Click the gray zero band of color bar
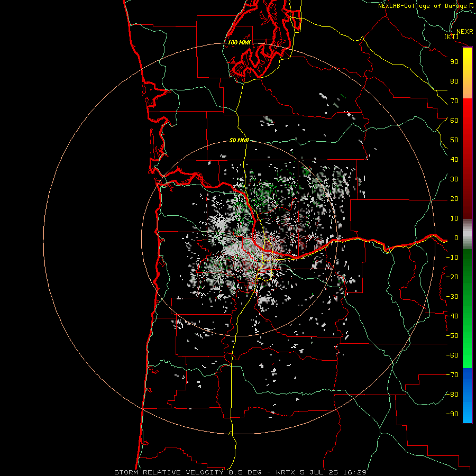 coord(467,234)
